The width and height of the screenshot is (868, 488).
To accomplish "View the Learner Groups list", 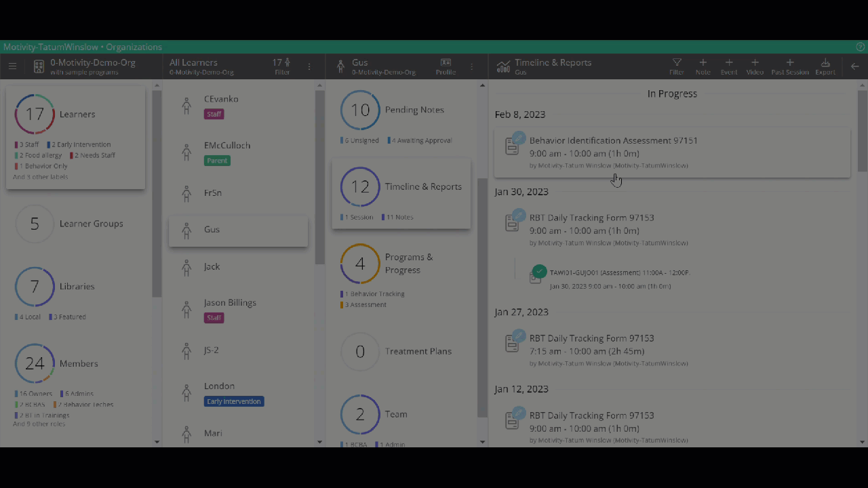I will [x=75, y=224].
